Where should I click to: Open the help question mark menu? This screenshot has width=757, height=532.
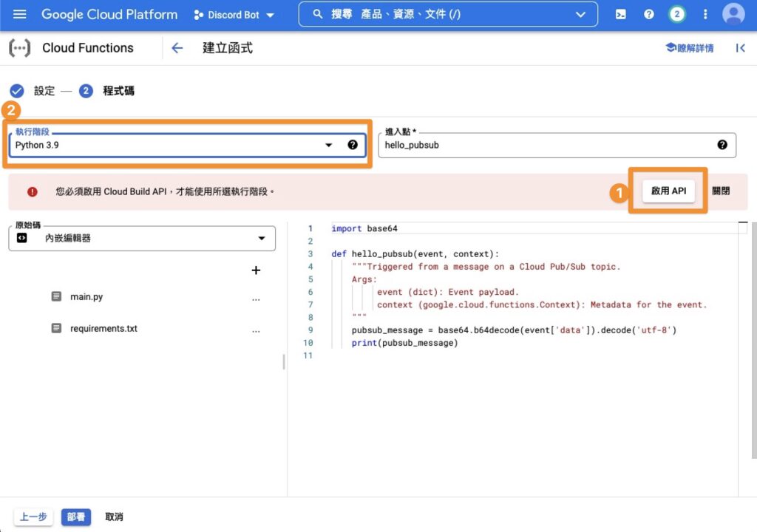click(x=648, y=15)
